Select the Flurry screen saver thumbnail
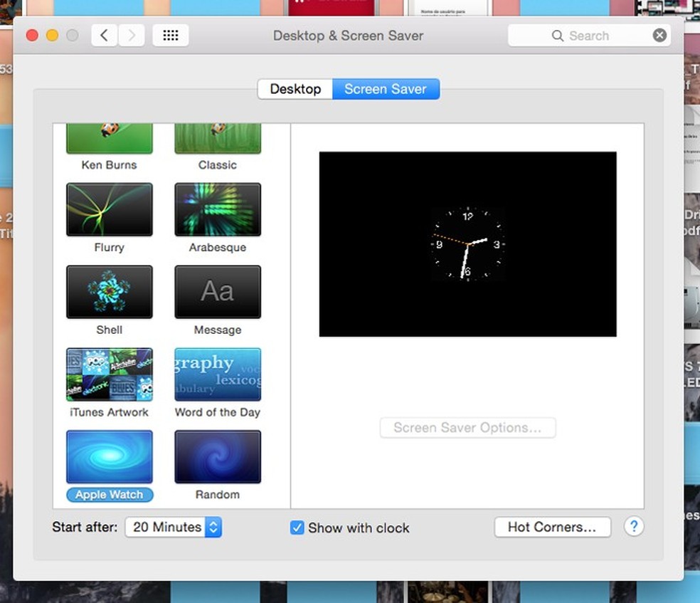 point(110,209)
